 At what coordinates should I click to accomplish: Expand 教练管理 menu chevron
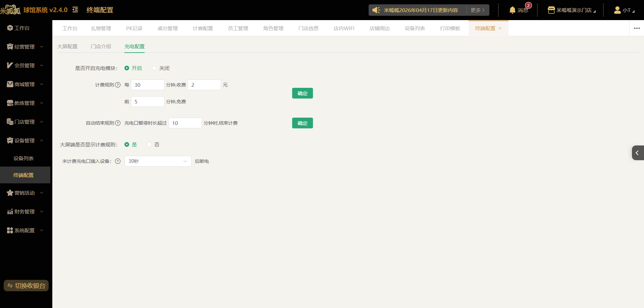(x=42, y=103)
